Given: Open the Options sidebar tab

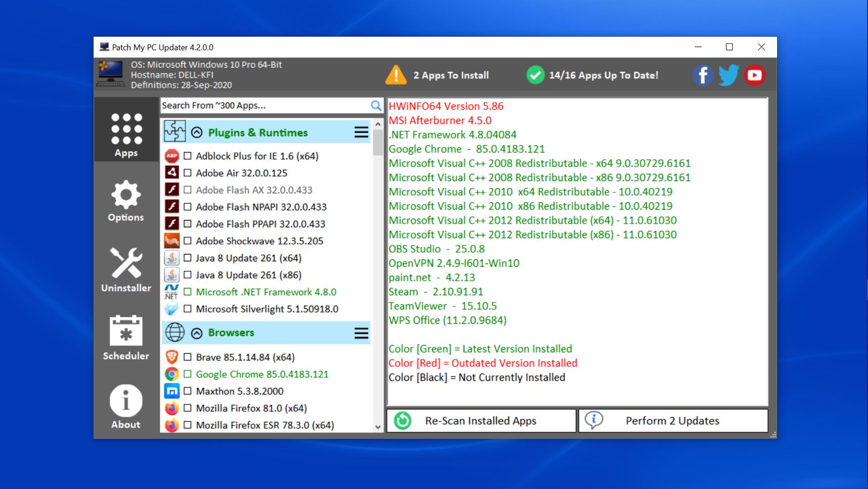Looking at the screenshot, I should (126, 201).
